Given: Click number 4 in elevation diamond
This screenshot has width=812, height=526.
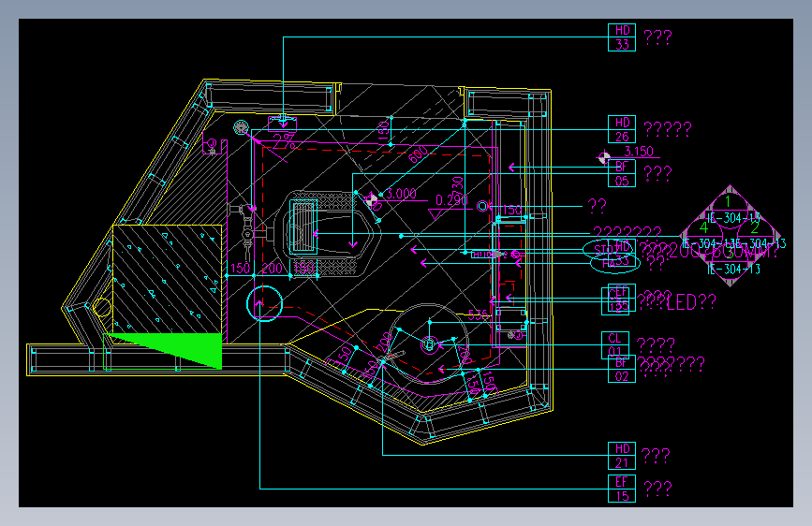Looking at the screenshot, I should pyautogui.click(x=703, y=227).
